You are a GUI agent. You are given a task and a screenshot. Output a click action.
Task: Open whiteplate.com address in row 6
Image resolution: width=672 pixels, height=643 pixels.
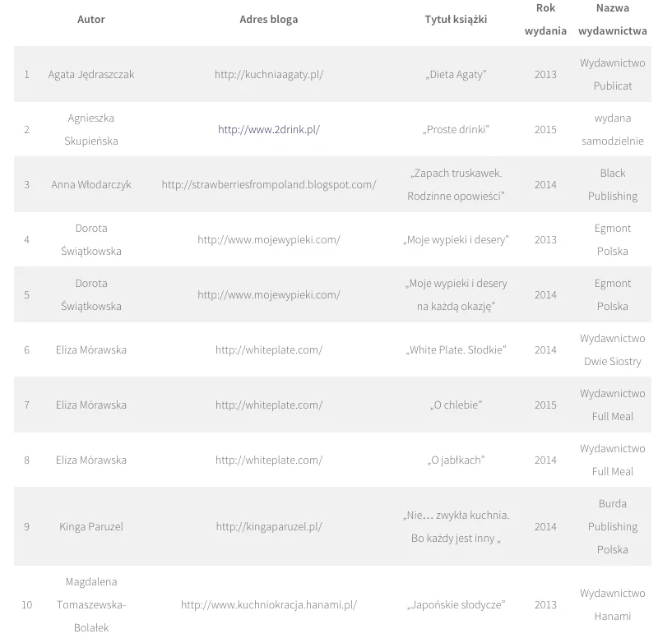[269, 350]
